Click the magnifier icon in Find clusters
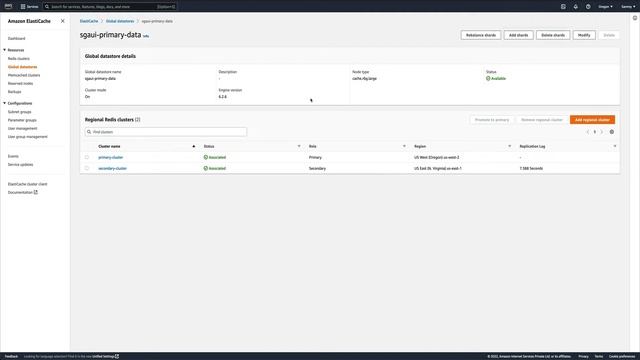This screenshot has height=360, width=640. click(x=89, y=132)
